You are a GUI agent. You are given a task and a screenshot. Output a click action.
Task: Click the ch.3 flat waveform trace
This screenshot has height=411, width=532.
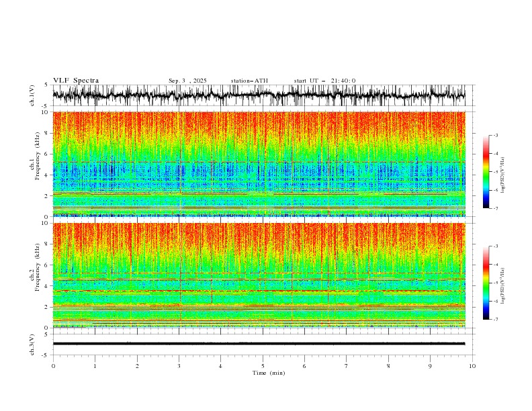pyautogui.click(x=259, y=344)
